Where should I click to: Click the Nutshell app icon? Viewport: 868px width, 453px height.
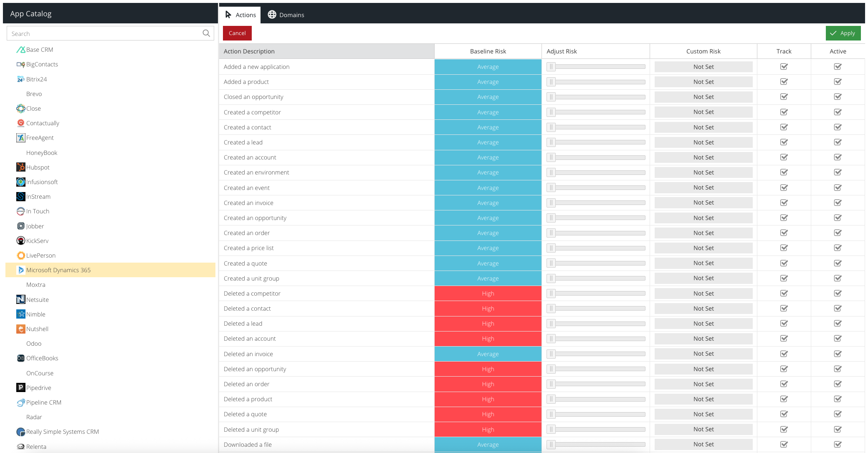pyautogui.click(x=21, y=329)
